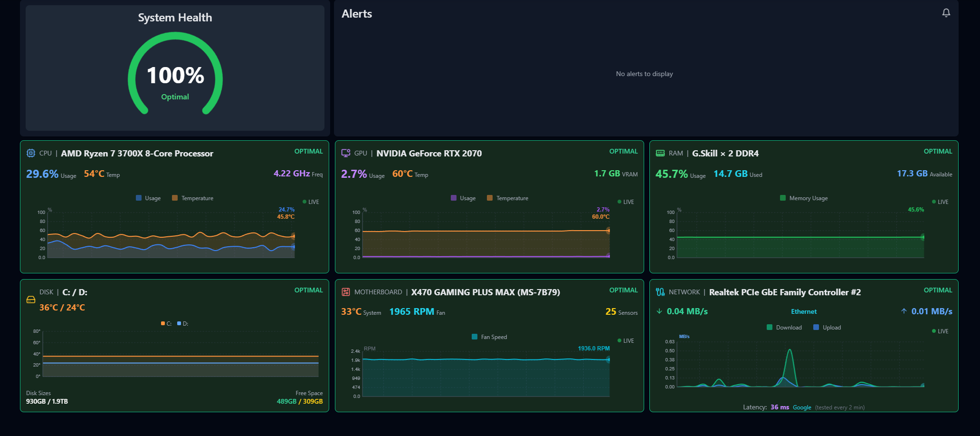Click the LIVE indicator on the CPU panel
980x436 pixels.
[312, 202]
